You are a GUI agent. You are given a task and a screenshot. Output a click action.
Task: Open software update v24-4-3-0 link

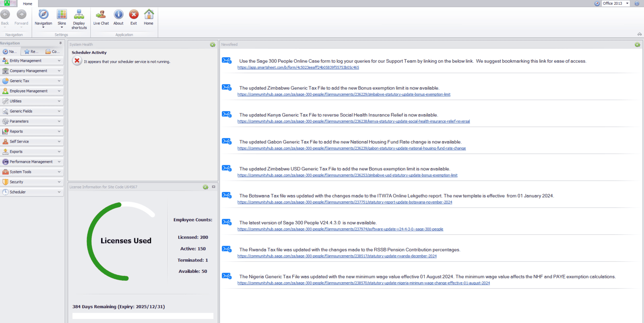click(340, 229)
